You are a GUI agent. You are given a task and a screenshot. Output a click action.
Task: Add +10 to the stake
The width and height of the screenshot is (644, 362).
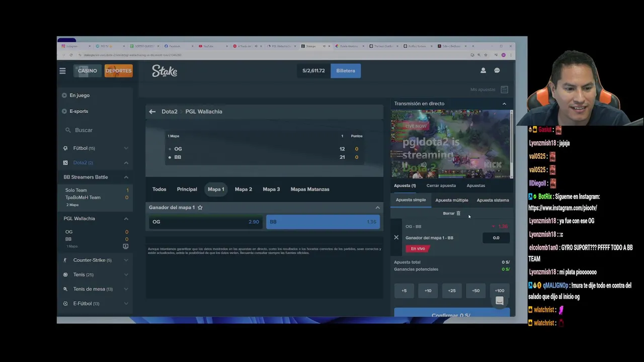(x=428, y=291)
